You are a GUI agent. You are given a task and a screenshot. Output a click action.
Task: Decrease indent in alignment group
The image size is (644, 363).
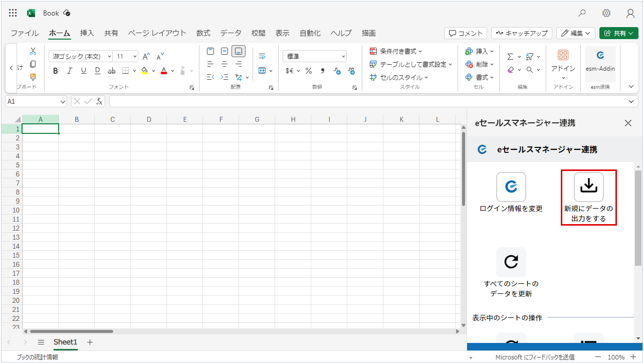210,77
